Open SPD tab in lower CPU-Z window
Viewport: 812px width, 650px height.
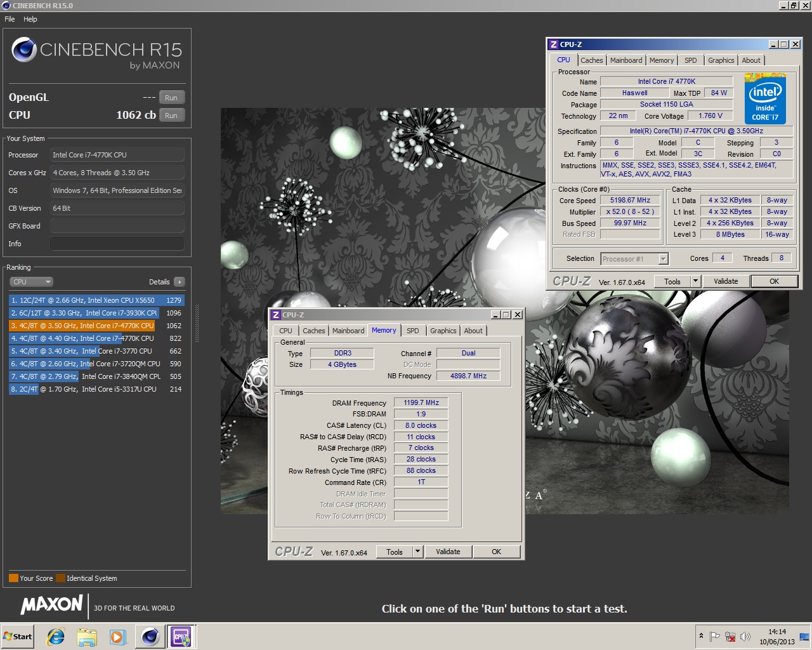(x=413, y=331)
